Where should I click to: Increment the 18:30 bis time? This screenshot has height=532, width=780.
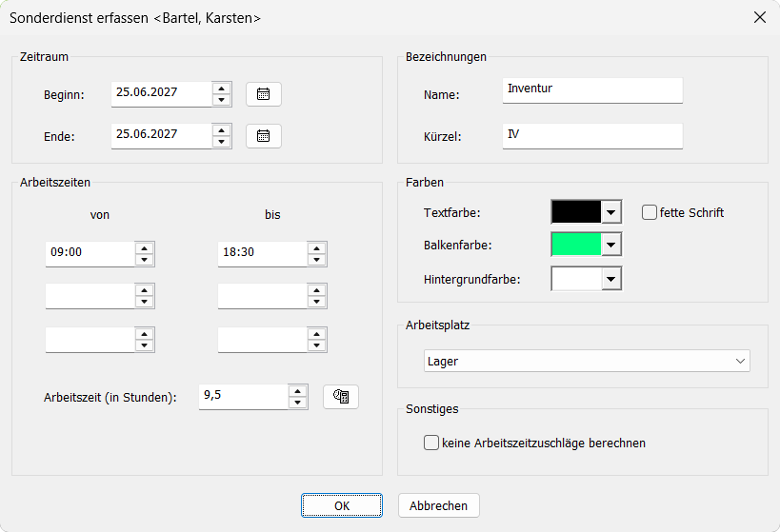(316, 248)
